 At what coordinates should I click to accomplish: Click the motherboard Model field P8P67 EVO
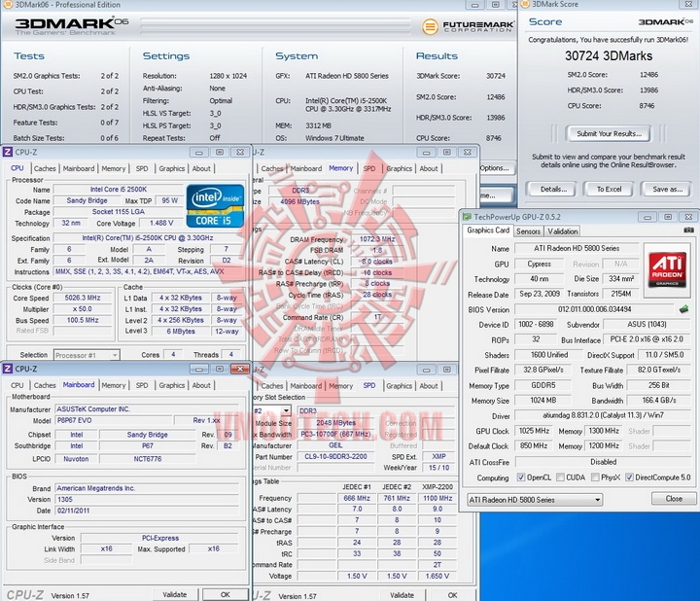(x=113, y=421)
